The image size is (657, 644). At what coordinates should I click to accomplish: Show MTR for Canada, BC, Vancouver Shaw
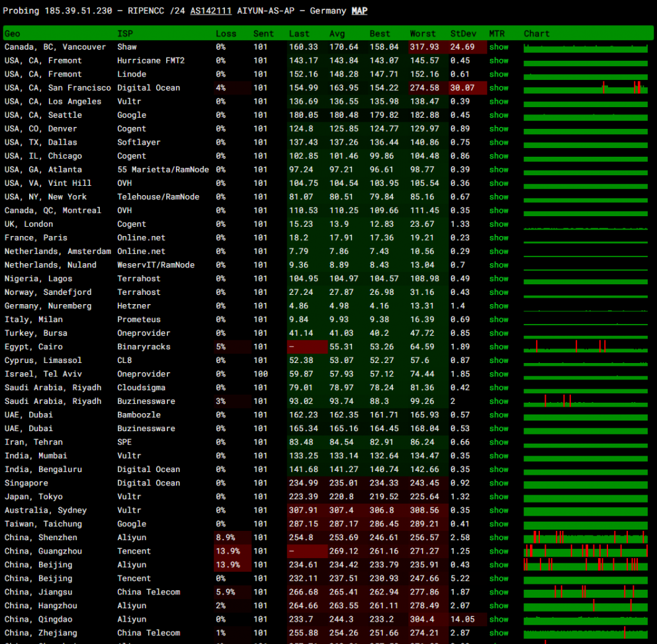point(499,47)
